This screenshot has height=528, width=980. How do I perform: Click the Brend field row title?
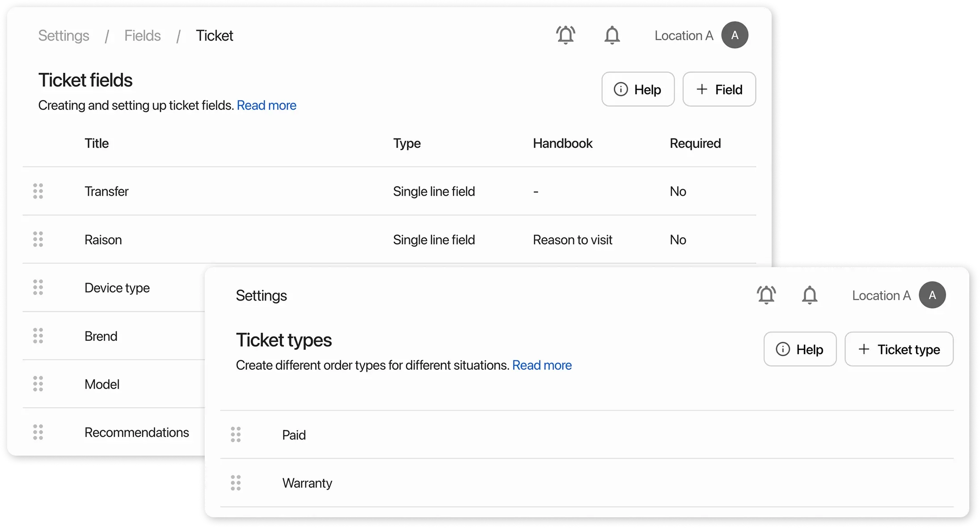pos(101,336)
